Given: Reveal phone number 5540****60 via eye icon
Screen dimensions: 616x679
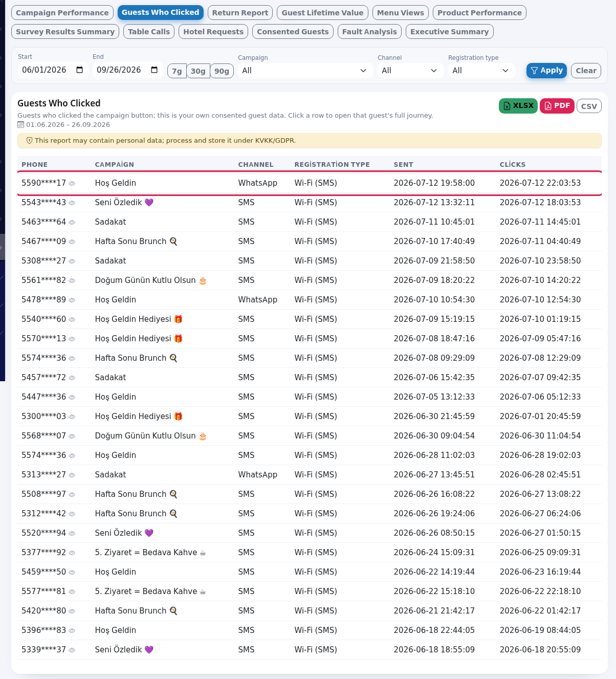Looking at the screenshot, I should [x=72, y=320].
